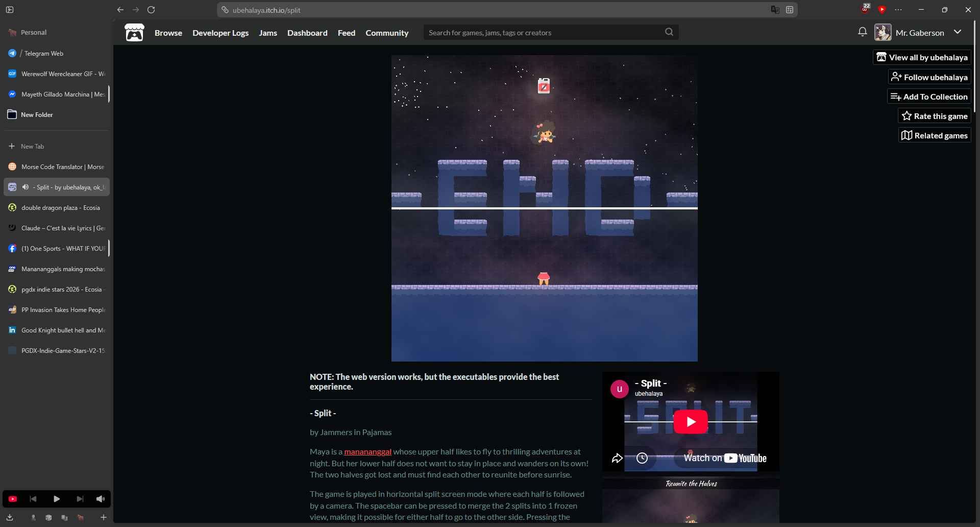Viewport: 980px width, 527px height.
Task: Open the Community navigation item
Action: [387, 33]
